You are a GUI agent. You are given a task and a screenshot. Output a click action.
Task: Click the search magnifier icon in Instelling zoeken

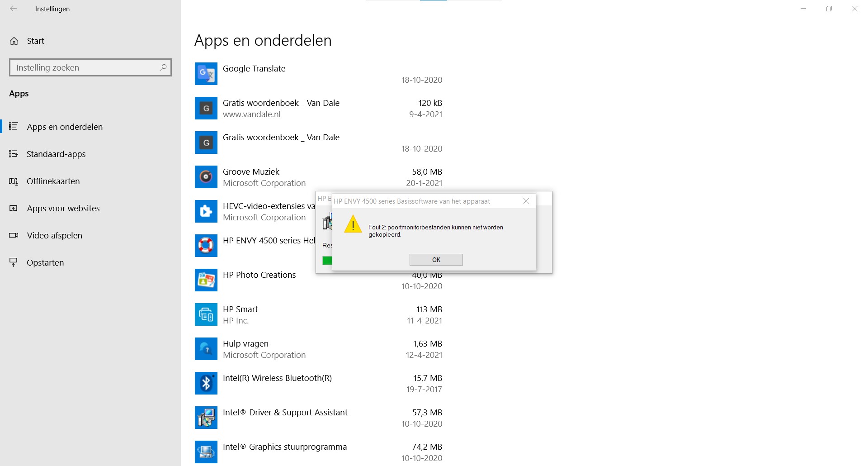pos(163,67)
